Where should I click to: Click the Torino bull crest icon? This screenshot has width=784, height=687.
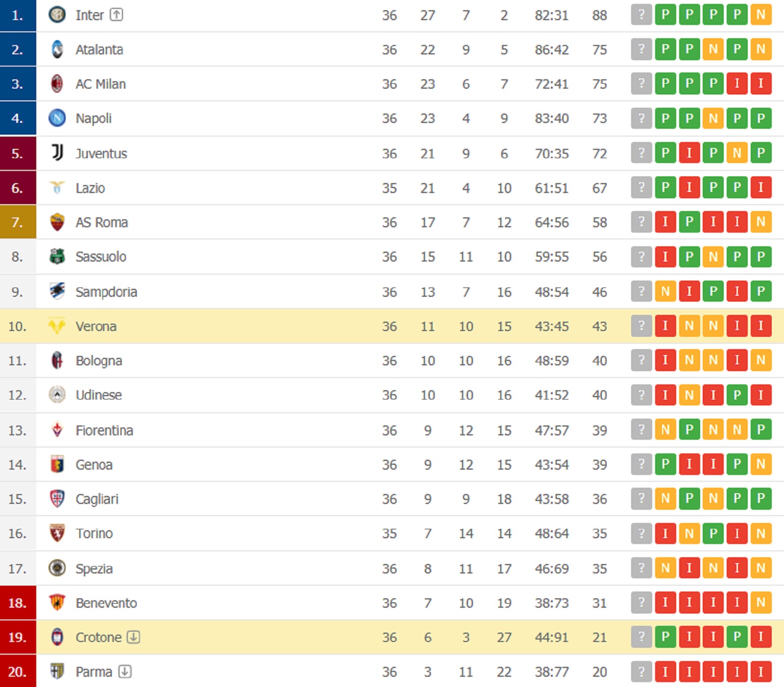pyautogui.click(x=57, y=533)
